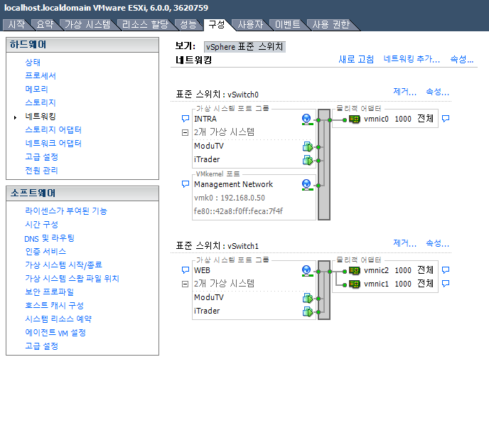Click the vmnic2 network adapter card icon
The height and width of the screenshot is (448, 489).
pos(354,270)
